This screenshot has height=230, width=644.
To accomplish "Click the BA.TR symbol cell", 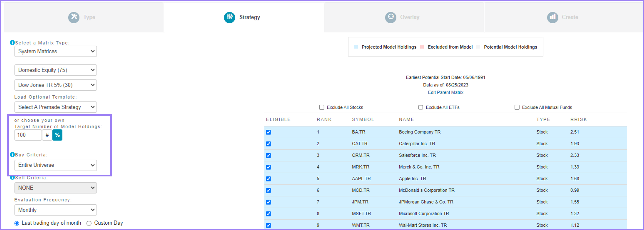I will [359, 132].
